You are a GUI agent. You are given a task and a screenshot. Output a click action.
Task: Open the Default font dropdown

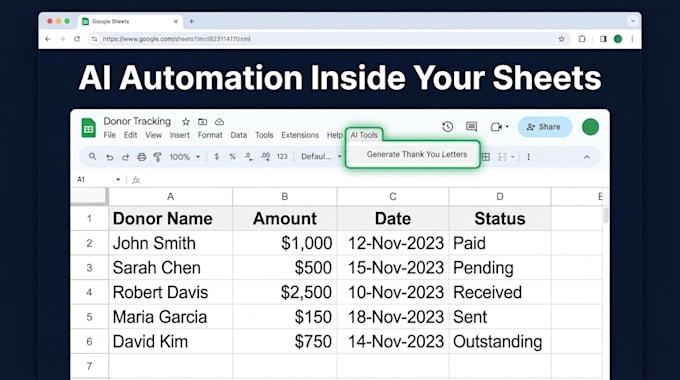[321, 157]
